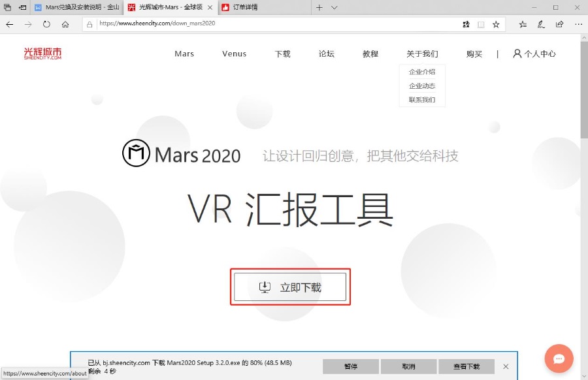Image resolution: width=588 pixels, height=380 pixels.
Task: Open a new tab with plus icon
Action: pyautogui.click(x=319, y=7)
